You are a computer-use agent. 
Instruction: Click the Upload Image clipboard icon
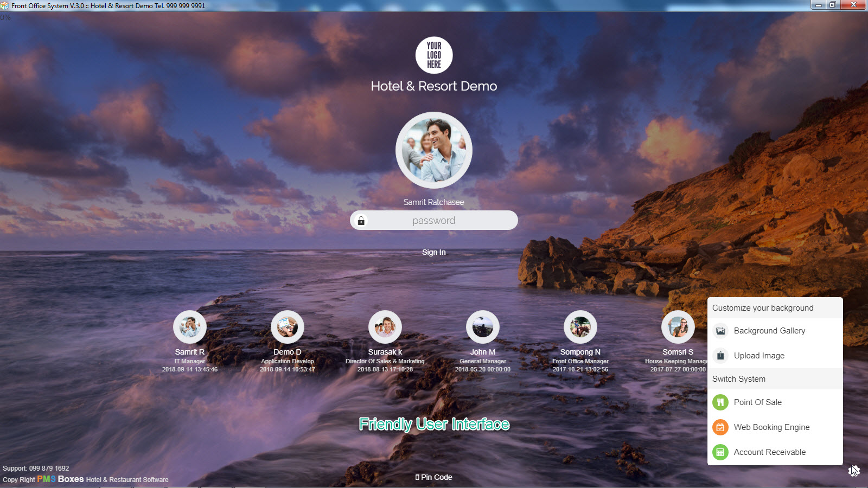[720, 356]
